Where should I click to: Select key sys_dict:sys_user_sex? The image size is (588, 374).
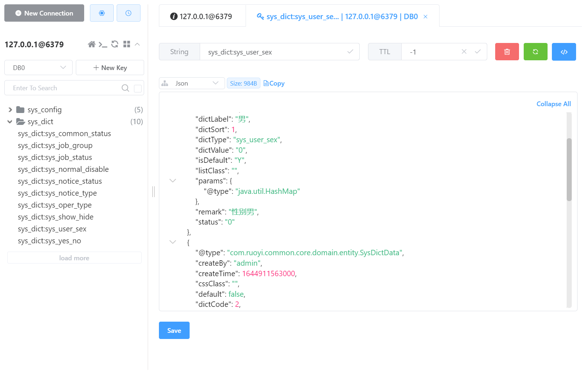pyautogui.click(x=52, y=229)
